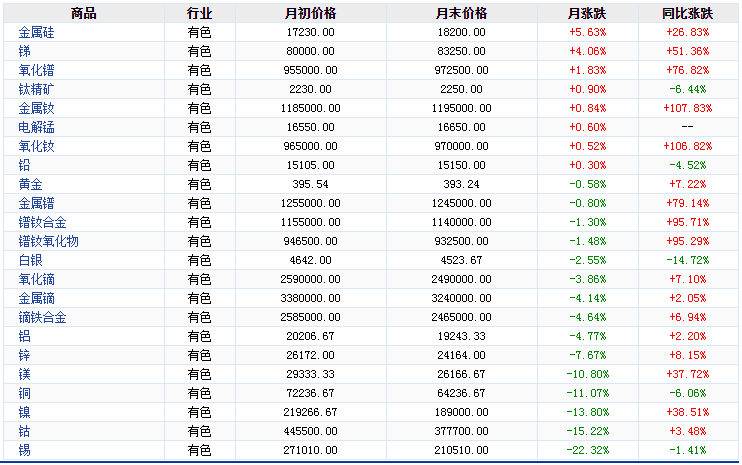Click the 镝铁合金 link
Screen dimensions: 742x465
coord(42,317)
